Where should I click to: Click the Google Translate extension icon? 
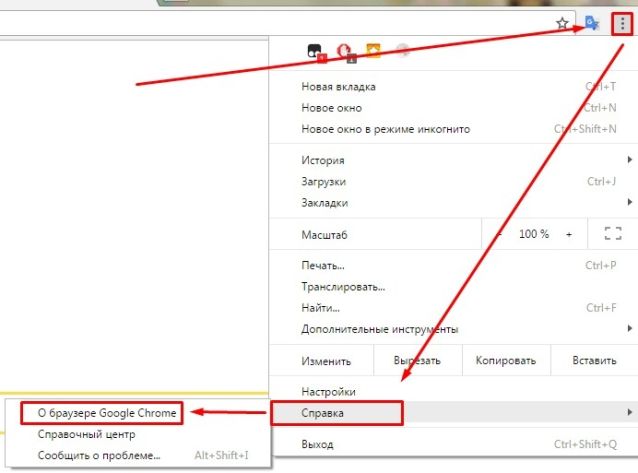(x=592, y=23)
